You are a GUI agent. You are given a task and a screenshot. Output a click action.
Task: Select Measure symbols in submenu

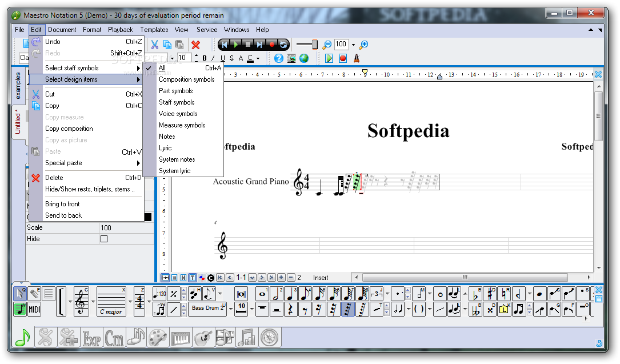(182, 125)
